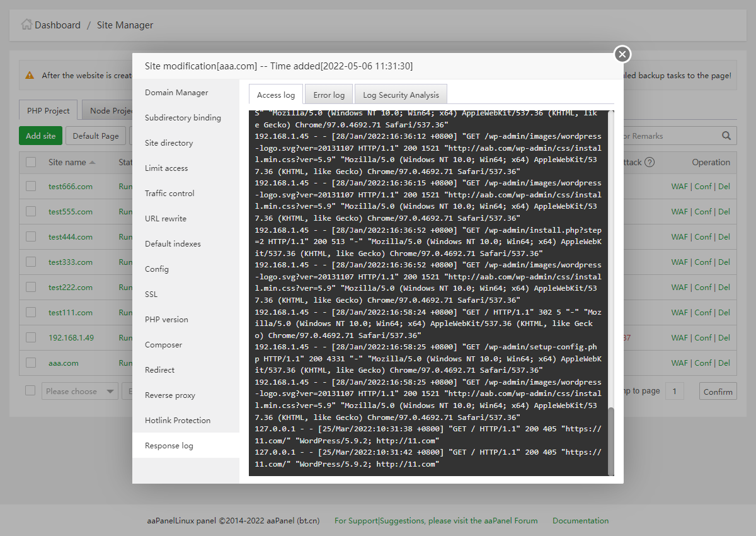Click the Dashboard home icon
Image resolution: width=756 pixels, height=536 pixels.
click(x=26, y=25)
